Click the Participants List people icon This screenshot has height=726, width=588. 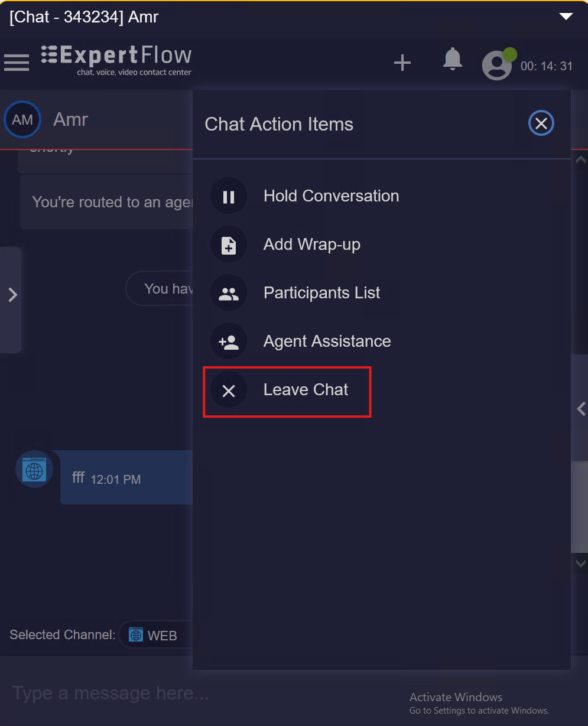(x=229, y=293)
